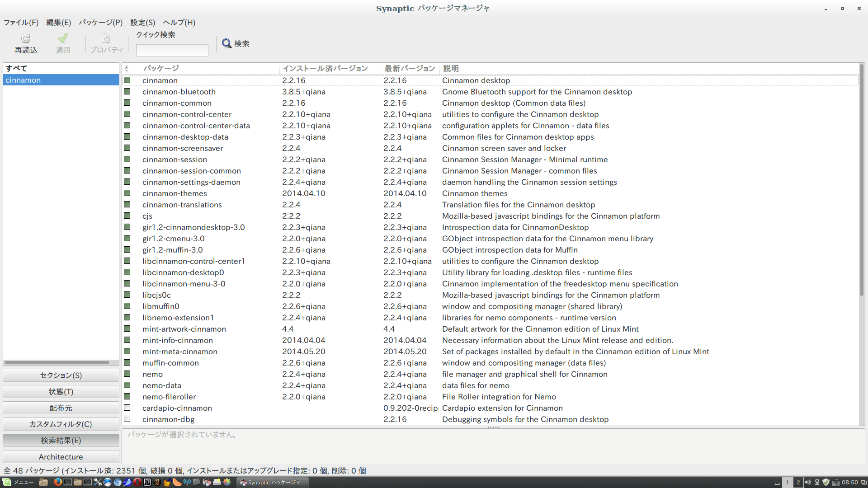Click the 08:50 clock in the panel
This screenshot has width=868, height=488.
coord(850,483)
